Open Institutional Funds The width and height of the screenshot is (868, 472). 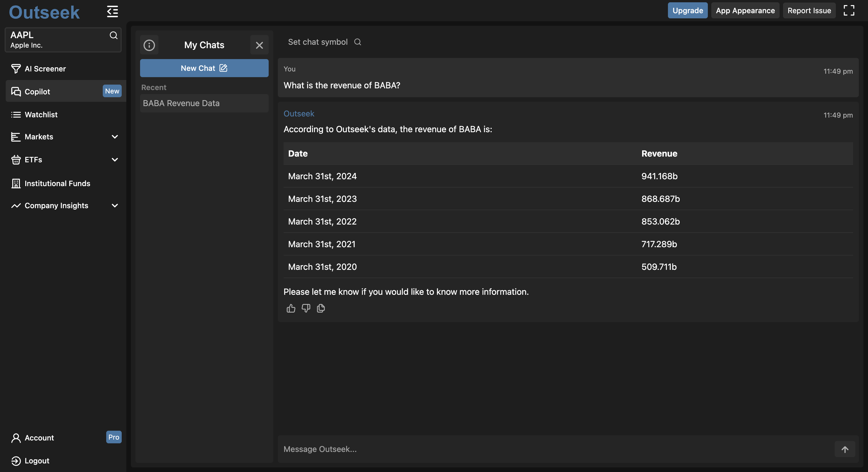click(x=57, y=184)
